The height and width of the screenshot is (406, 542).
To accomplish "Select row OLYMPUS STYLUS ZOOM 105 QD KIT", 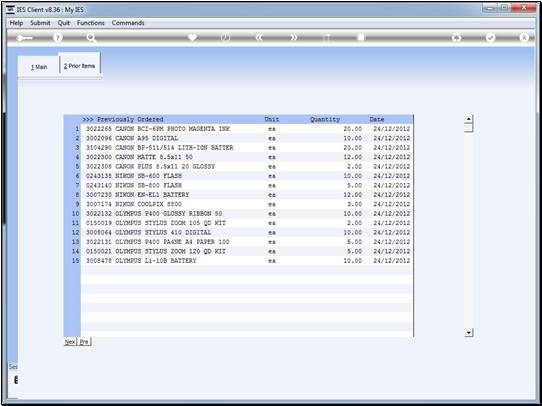I will point(247,223).
